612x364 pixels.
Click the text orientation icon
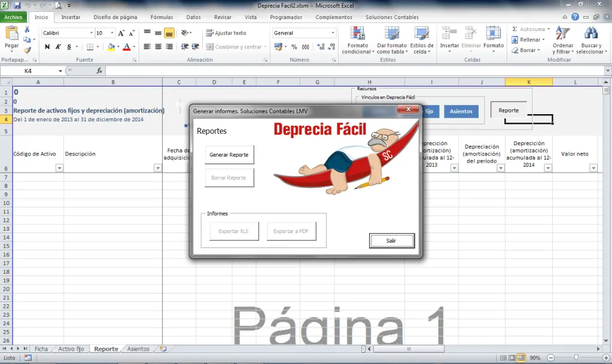coord(185,33)
